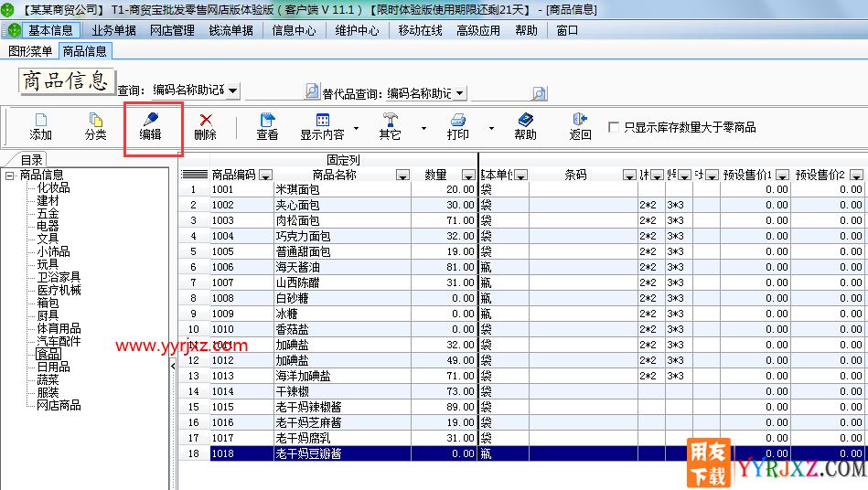Image resolution: width=868 pixels, height=490 pixels.
Task: Open the 预设售价1 column filter dropdown
Action: click(x=782, y=176)
